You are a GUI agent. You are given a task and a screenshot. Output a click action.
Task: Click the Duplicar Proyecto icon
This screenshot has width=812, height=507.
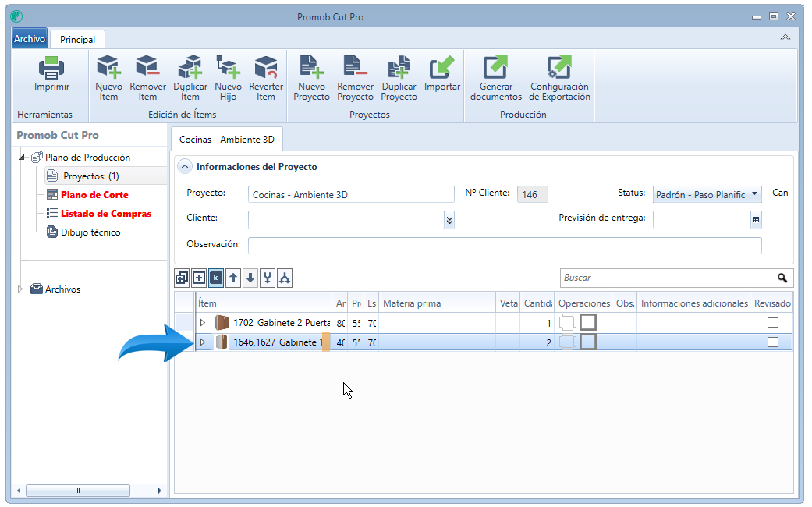point(399,67)
